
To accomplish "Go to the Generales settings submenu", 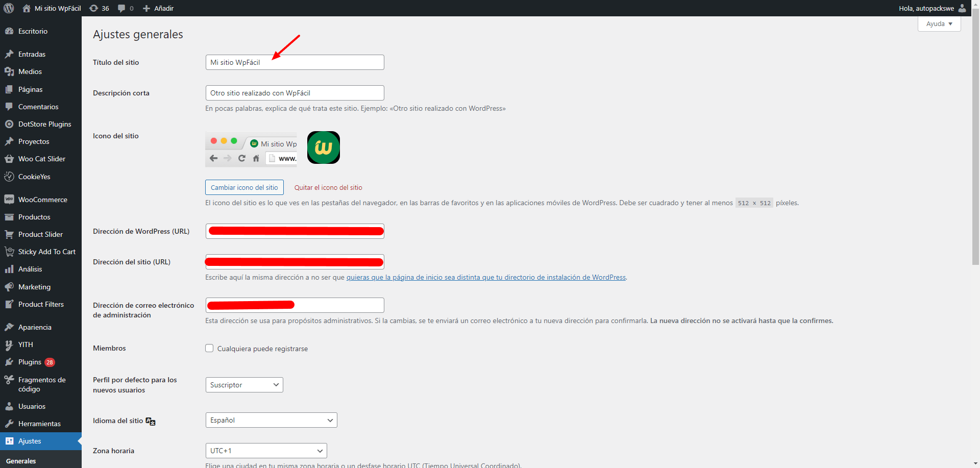I will coord(21,461).
